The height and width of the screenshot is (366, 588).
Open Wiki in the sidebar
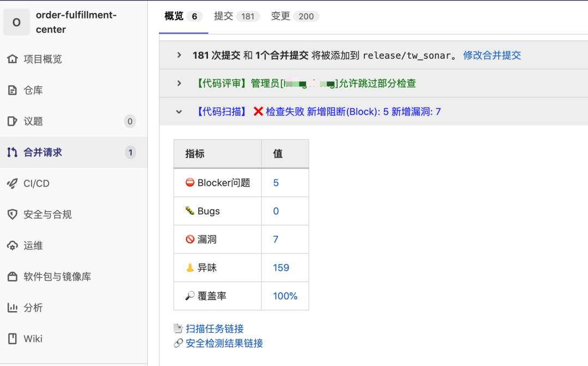tap(73, 339)
